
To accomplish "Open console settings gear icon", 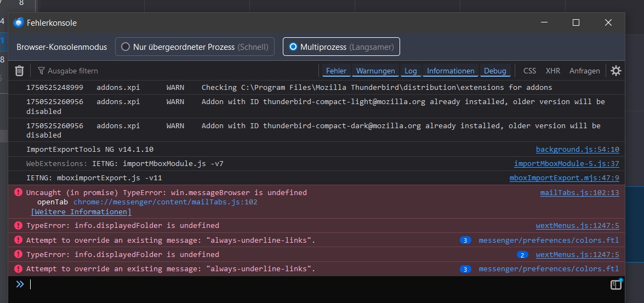I will tap(616, 71).
